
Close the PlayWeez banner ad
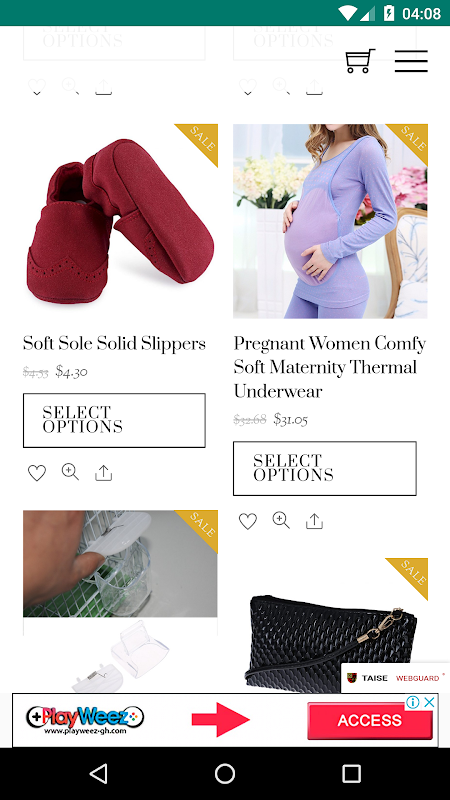click(430, 702)
